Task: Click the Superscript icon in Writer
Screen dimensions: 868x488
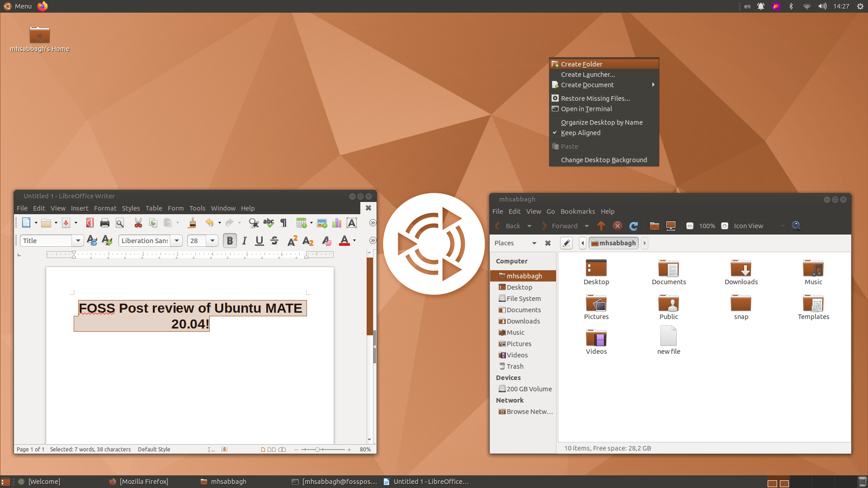Action: coord(292,241)
